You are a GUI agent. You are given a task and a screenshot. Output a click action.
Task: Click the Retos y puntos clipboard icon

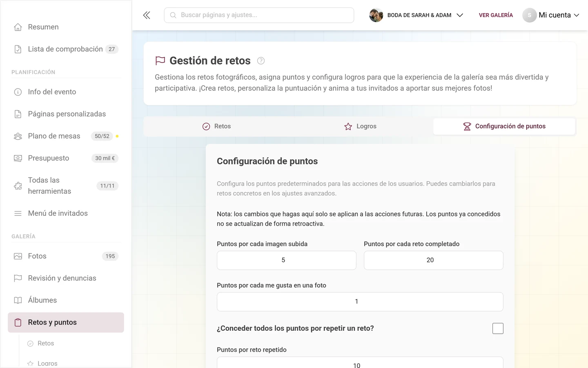[18, 322]
